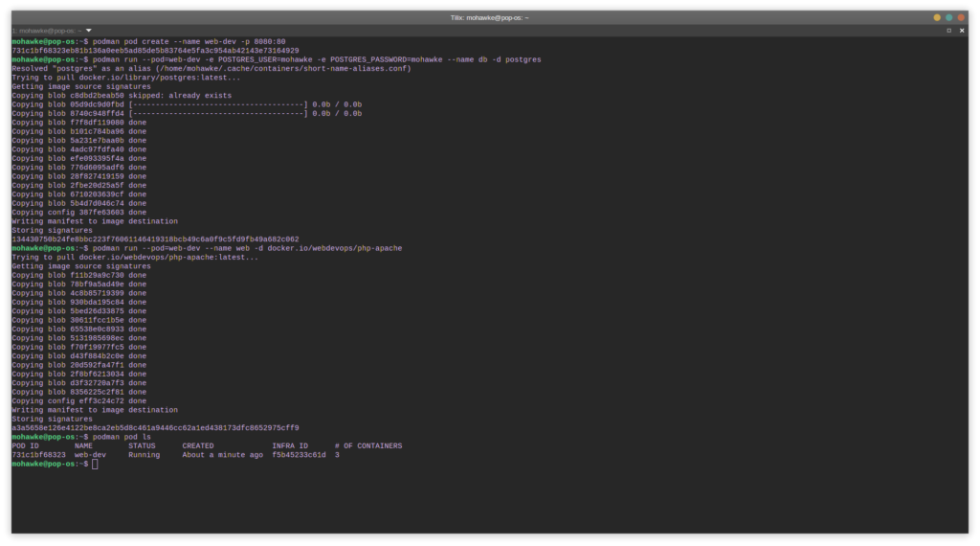The height and width of the screenshot is (546, 980).
Task: Close the terminal pane with the X icon
Action: coord(964,31)
